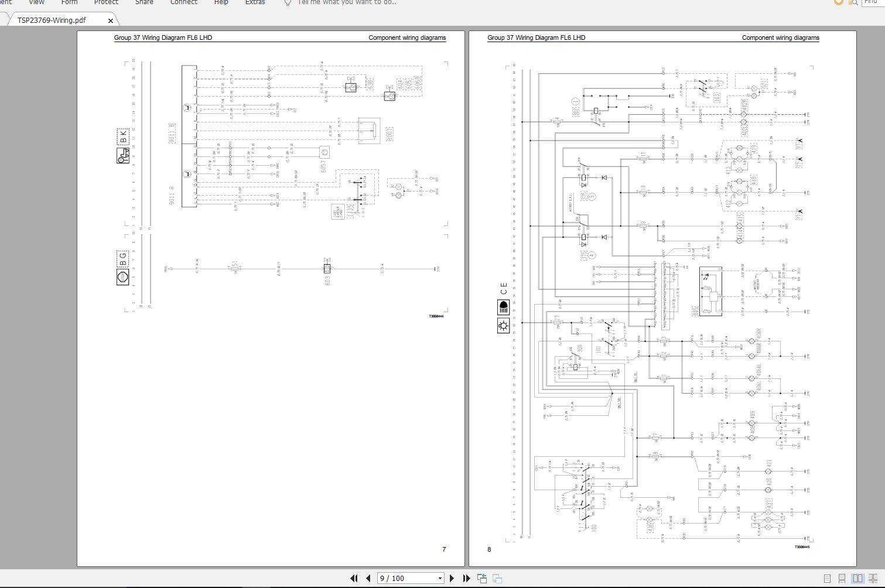Enable continuous page scrolling mode
This screenshot has width=885, height=588.
842,578
